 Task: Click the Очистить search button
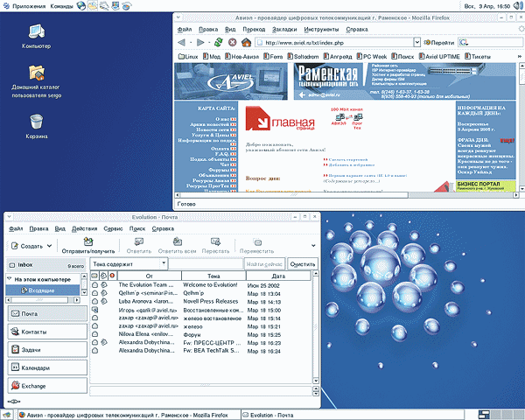(303, 264)
